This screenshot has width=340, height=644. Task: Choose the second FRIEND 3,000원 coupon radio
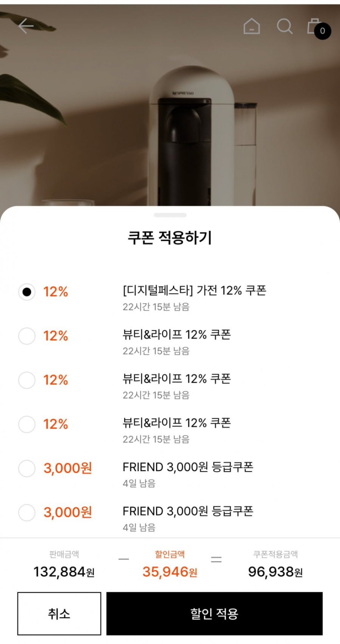tap(27, 512)
